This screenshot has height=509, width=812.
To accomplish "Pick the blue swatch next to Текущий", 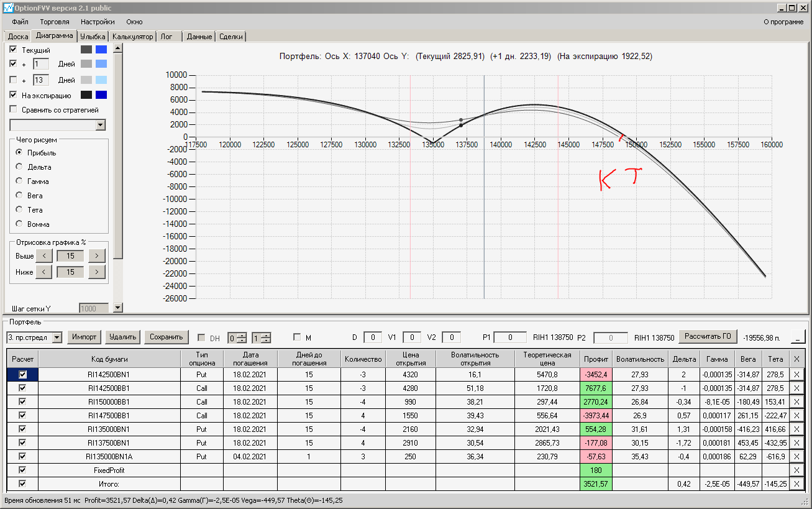I will pos(101,50).
